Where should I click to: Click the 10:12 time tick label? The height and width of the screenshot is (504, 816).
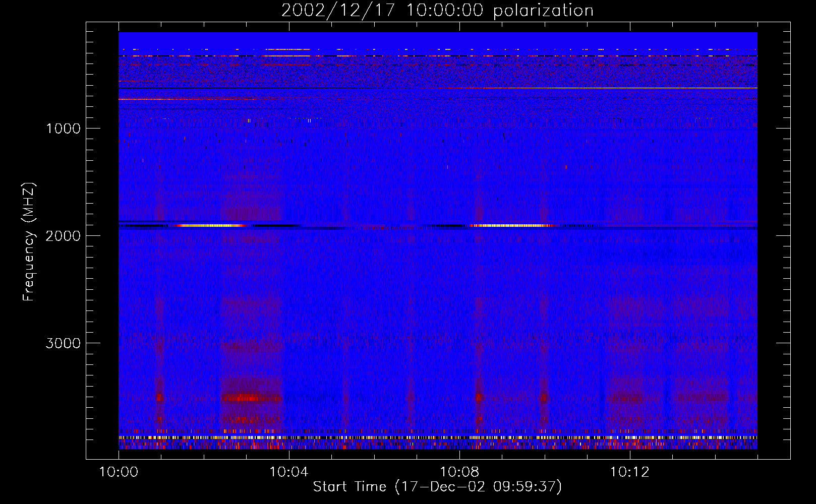point(629,472)
